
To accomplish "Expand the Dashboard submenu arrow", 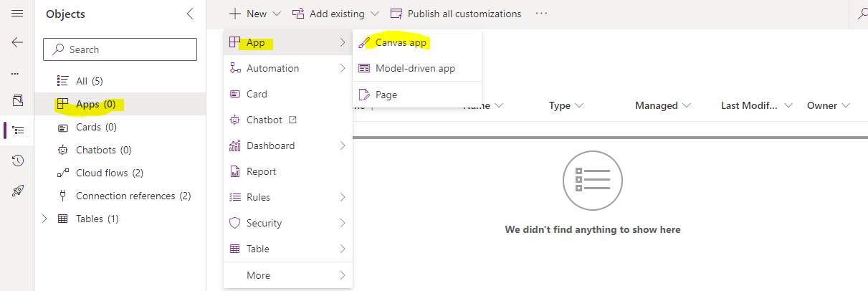I will [x=342, y=145].
